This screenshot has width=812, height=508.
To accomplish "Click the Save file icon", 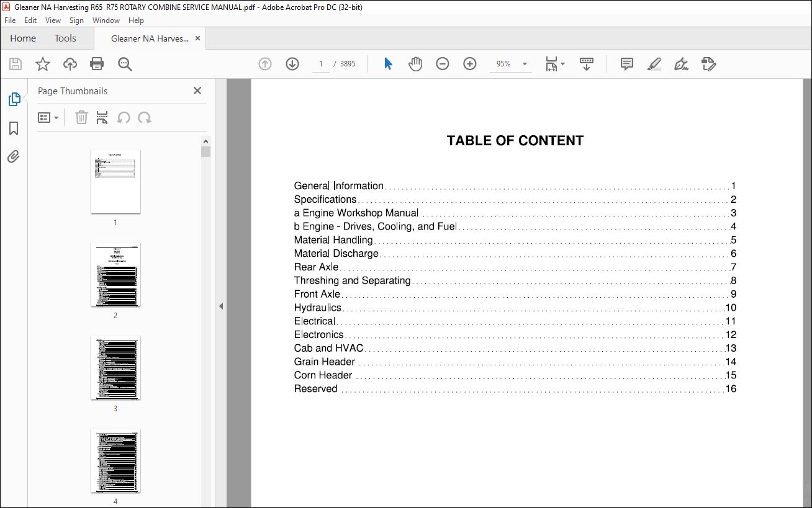I will click(16, 64).
